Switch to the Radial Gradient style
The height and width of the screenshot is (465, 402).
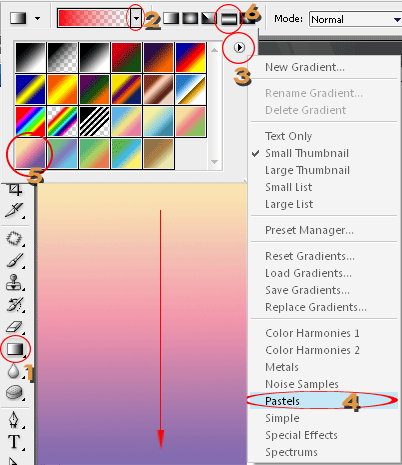pyautogui.click(x=190, y=18)
